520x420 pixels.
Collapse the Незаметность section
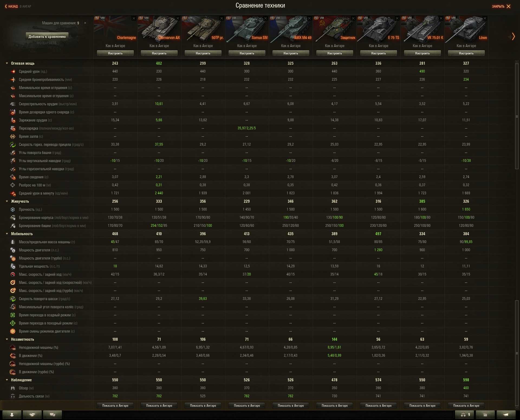coord(7,339)
